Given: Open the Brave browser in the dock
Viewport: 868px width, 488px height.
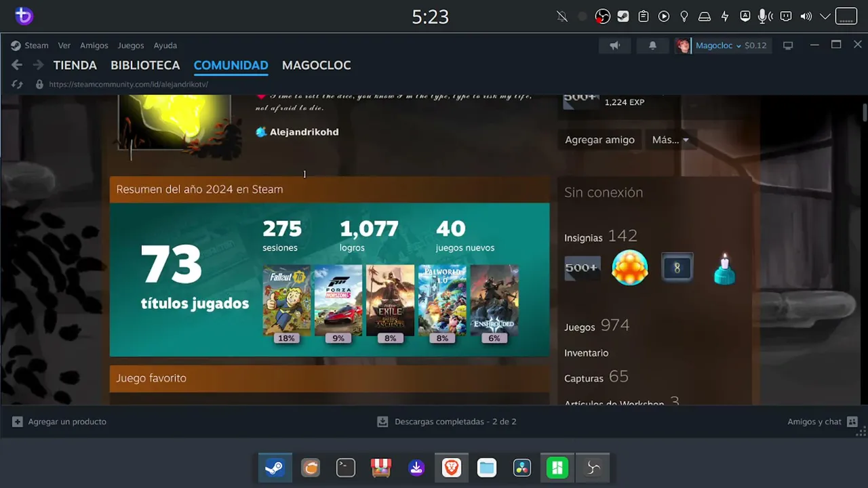Looking at the screenshot, I should coord(452,468).
